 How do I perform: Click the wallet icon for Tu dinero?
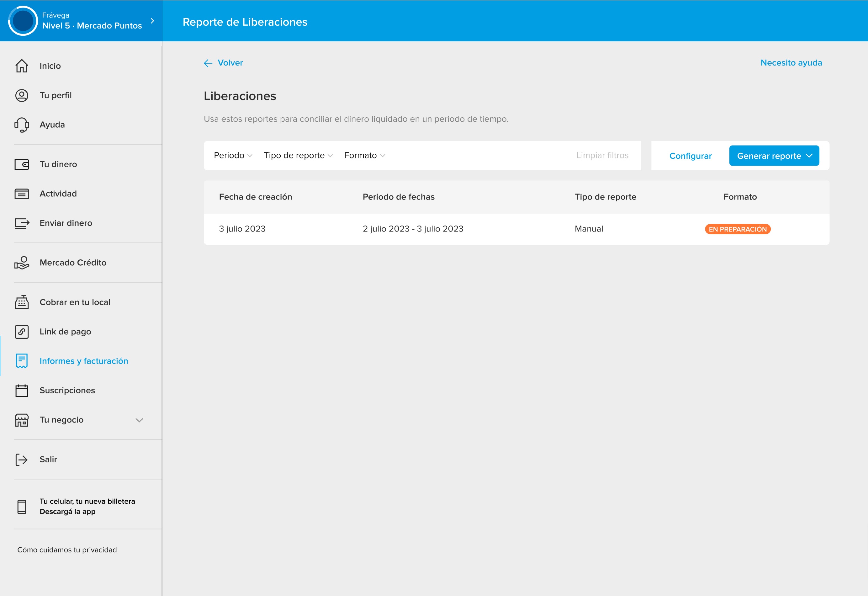click(x=22, y=164)
